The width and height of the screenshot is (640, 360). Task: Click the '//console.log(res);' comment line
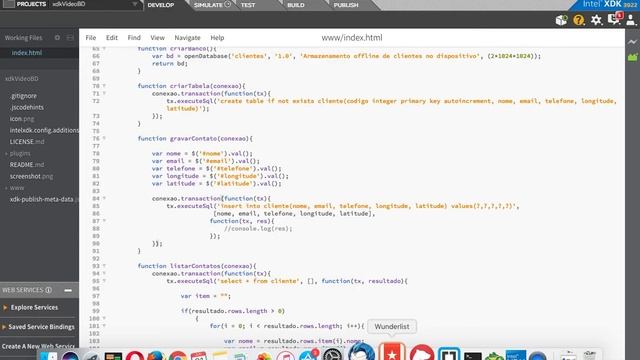click(x=258, y=229)
